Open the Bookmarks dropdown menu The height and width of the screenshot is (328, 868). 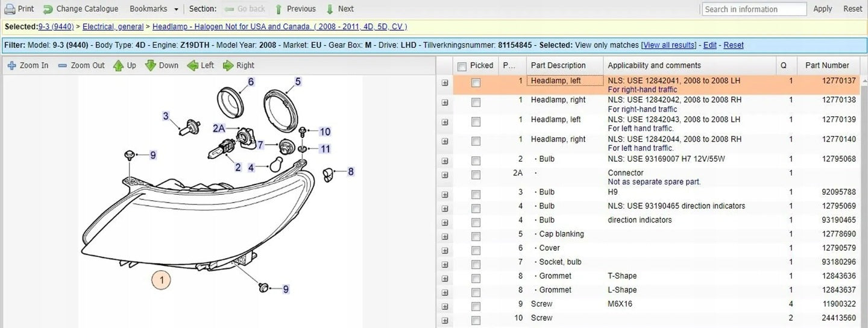pyautogui.click(x=176, y=9)
